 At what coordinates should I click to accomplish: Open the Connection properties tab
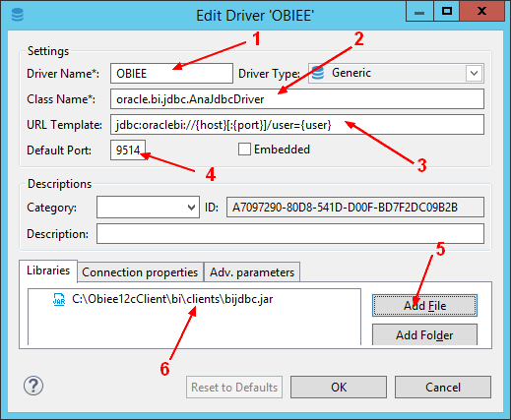tap(140, 272)
